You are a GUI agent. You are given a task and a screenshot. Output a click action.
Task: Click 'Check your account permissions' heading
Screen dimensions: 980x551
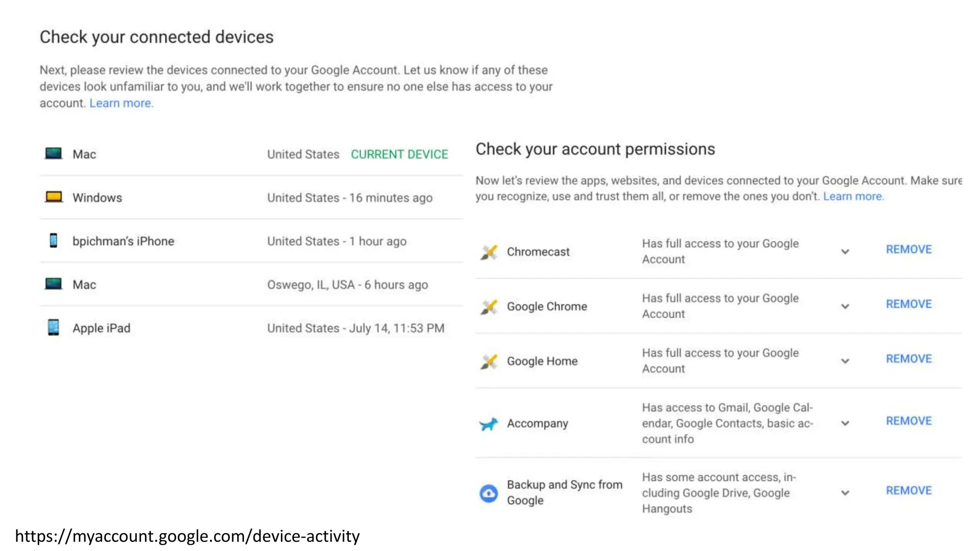595,149
